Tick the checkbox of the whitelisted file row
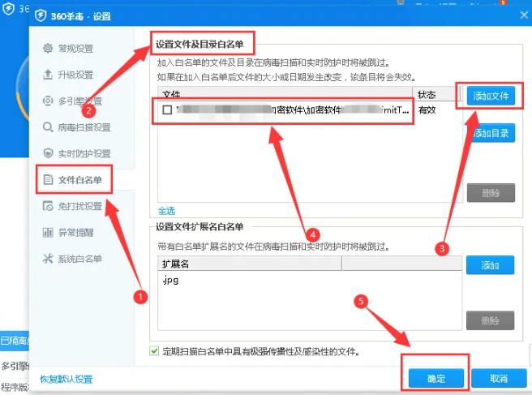Screen dimensions: 532x395 pos(167,109)
